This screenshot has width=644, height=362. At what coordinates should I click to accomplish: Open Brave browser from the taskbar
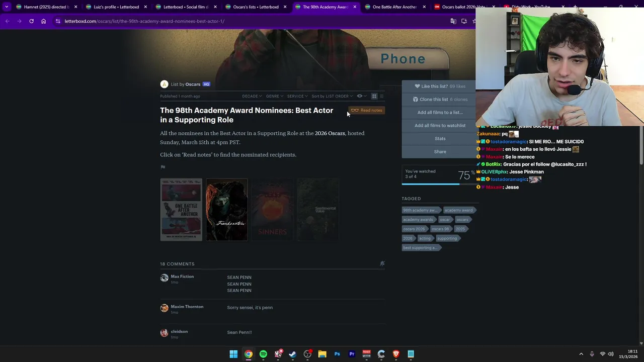click(396, 354)
